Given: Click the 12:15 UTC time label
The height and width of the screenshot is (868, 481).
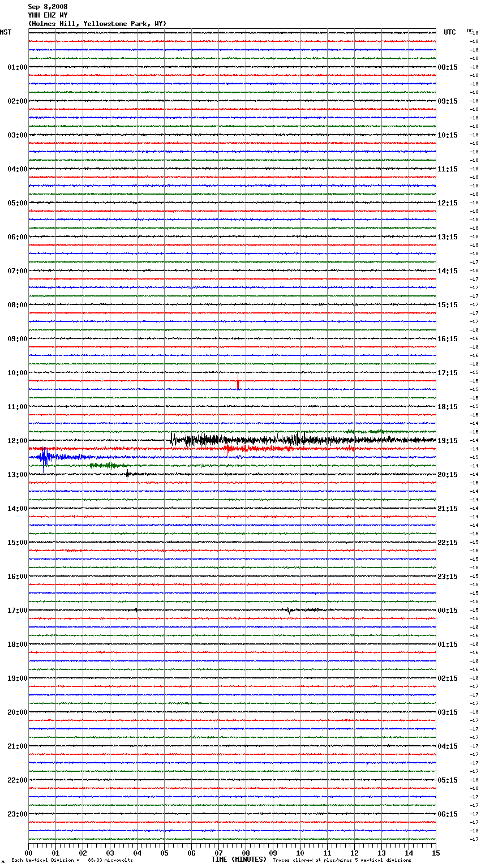Looking at the screenshot, I should pyautogui.click(x=448, y=203).
